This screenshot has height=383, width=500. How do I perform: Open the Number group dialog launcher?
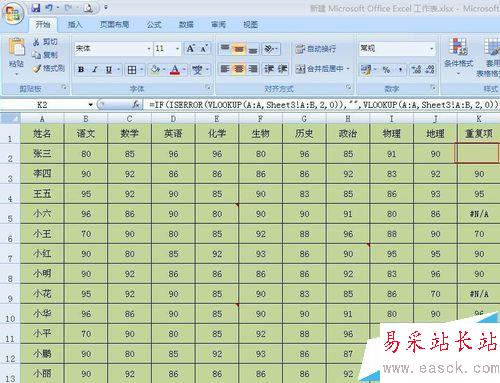(433, 87)
